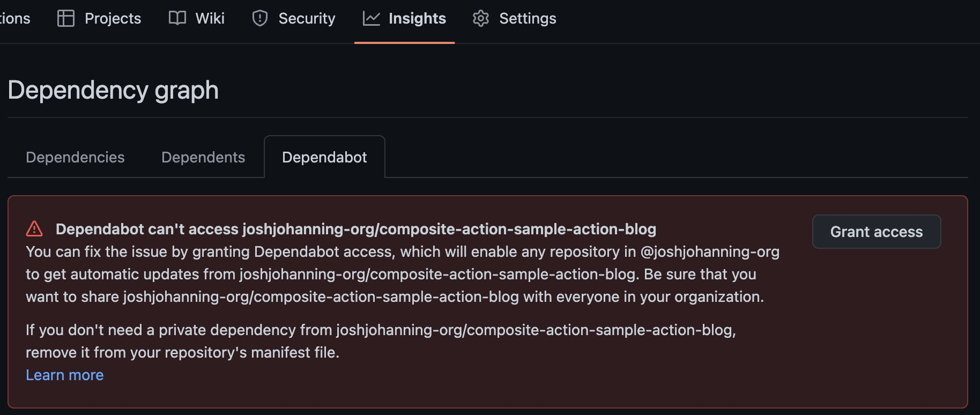Click the "remove it from your repository's manifest" text

point(182,352)
